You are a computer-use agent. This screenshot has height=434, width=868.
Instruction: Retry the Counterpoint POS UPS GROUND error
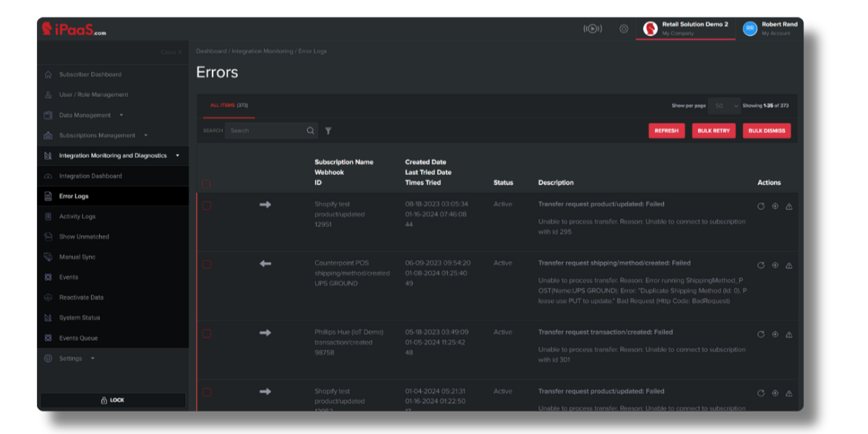761,265
